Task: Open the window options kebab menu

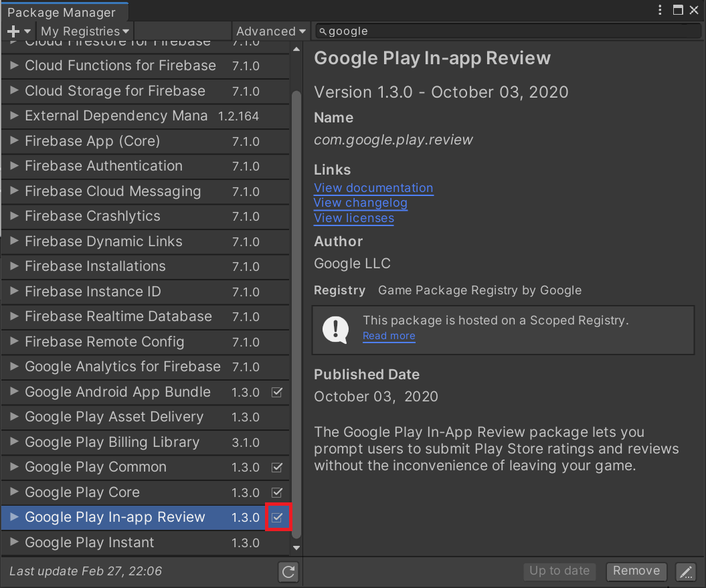Action: click(660, 10)
